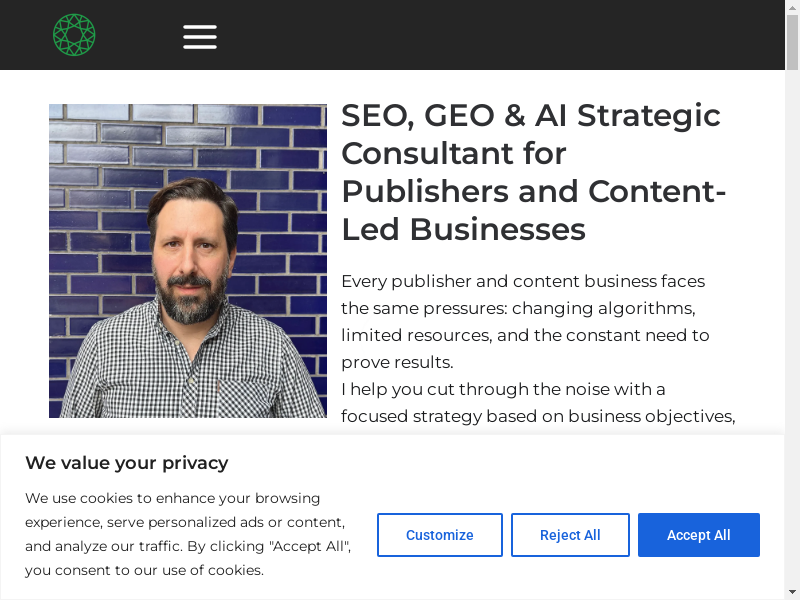
Task: Click the "SEO, GEO & AI Strategic" heading
Action: click(530, 116)
